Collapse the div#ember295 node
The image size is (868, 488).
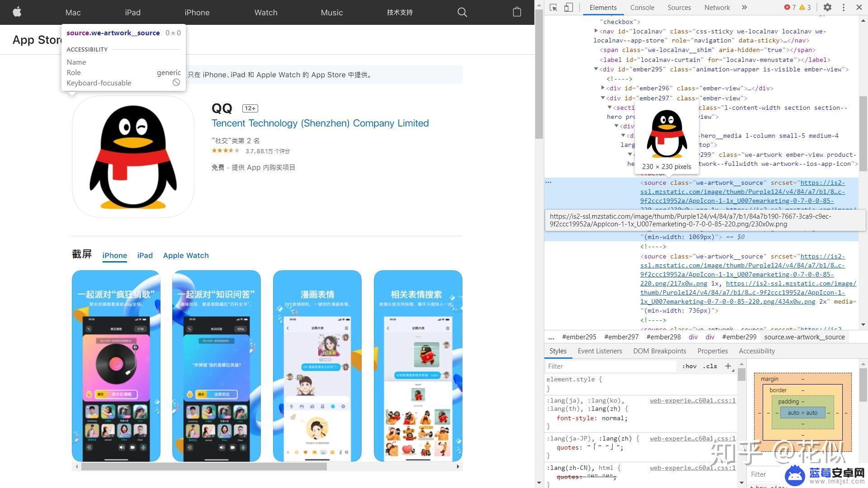(x=596, y=69)
